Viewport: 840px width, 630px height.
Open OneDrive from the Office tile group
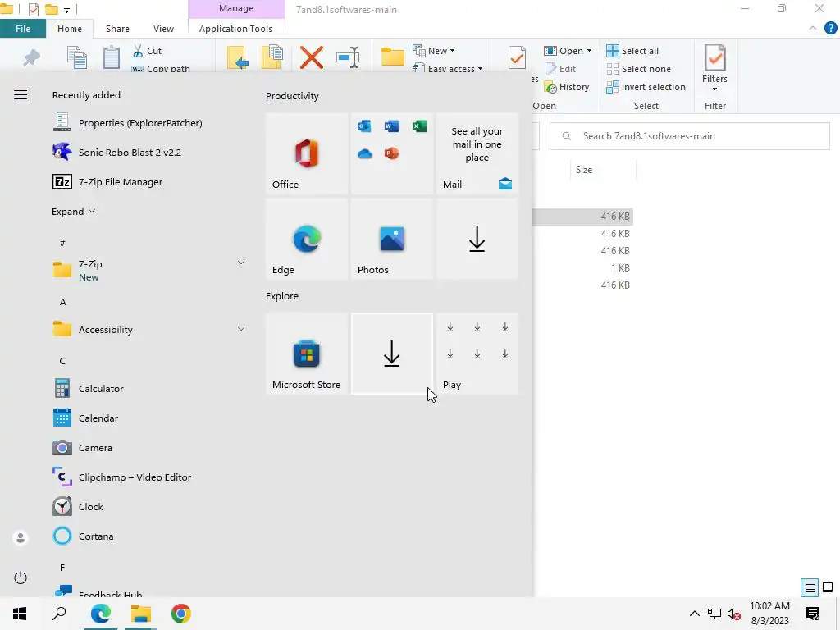364,154
